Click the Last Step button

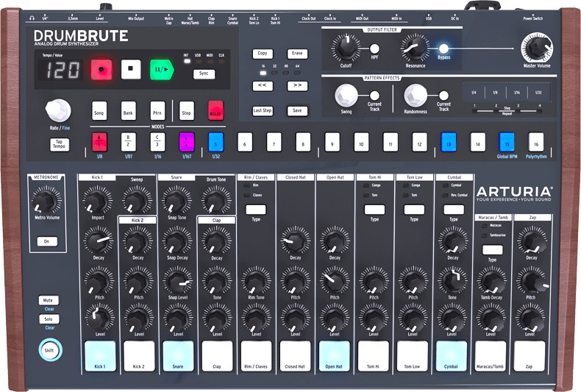[263, 110]
